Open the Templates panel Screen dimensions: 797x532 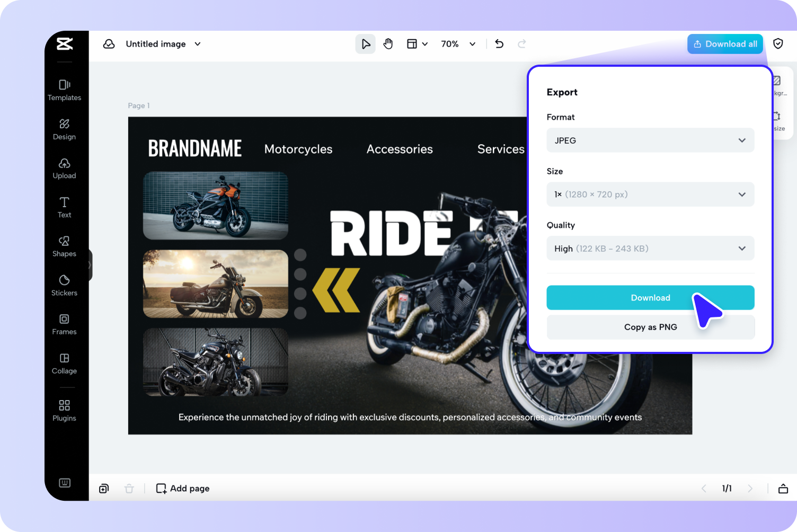click(x=64, y=90)
